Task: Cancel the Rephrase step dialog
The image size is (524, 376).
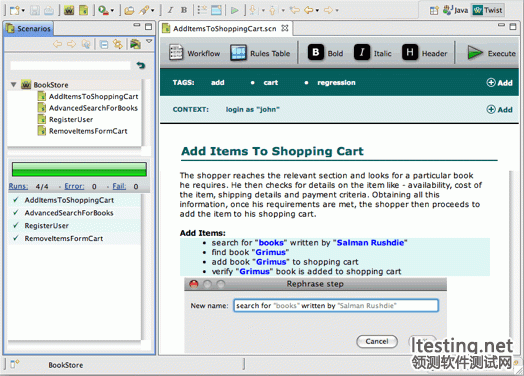Action: point(377,341)
